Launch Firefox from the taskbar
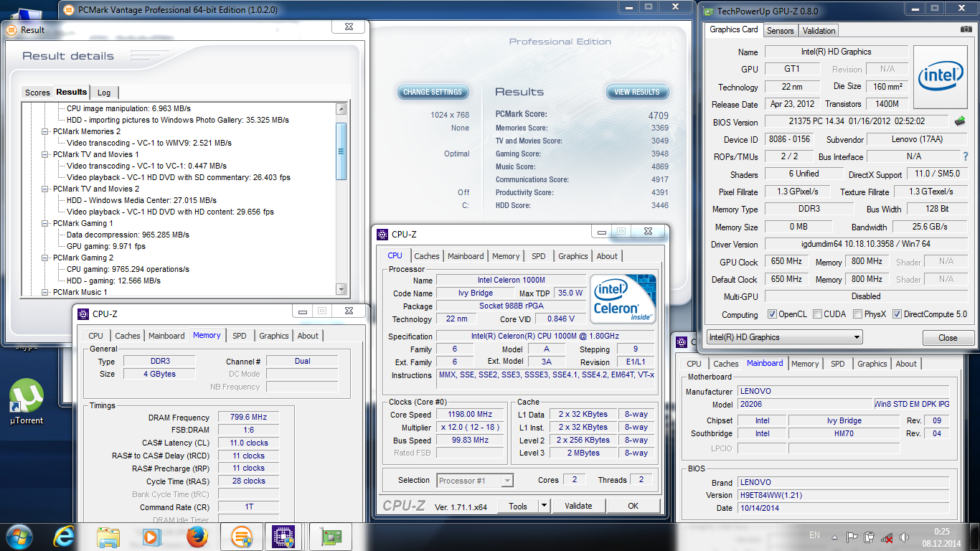This screenshot has width=980, height=551. tap(197, 537)
